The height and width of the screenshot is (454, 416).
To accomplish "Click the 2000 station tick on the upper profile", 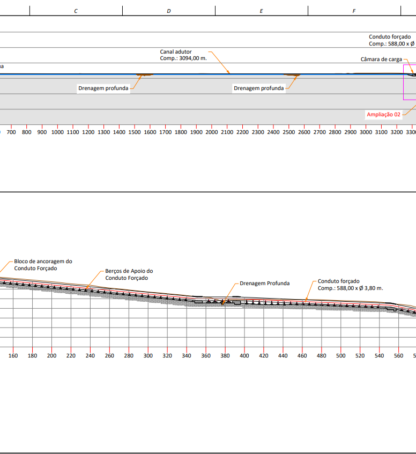I will click(x=212, y=132).
